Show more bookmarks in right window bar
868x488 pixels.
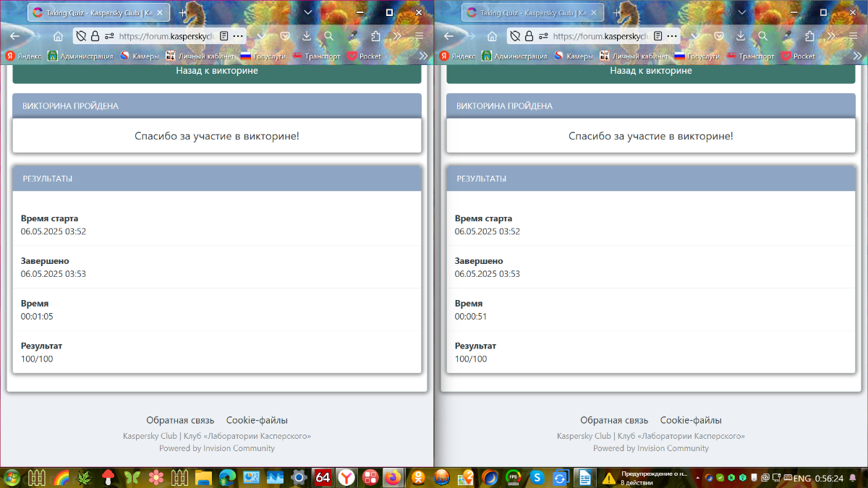tap(857, 56)
